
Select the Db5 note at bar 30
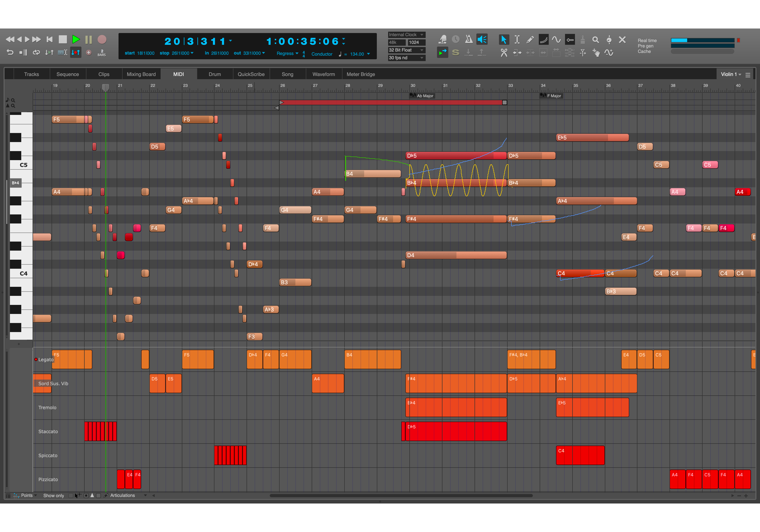click(456, 156)
